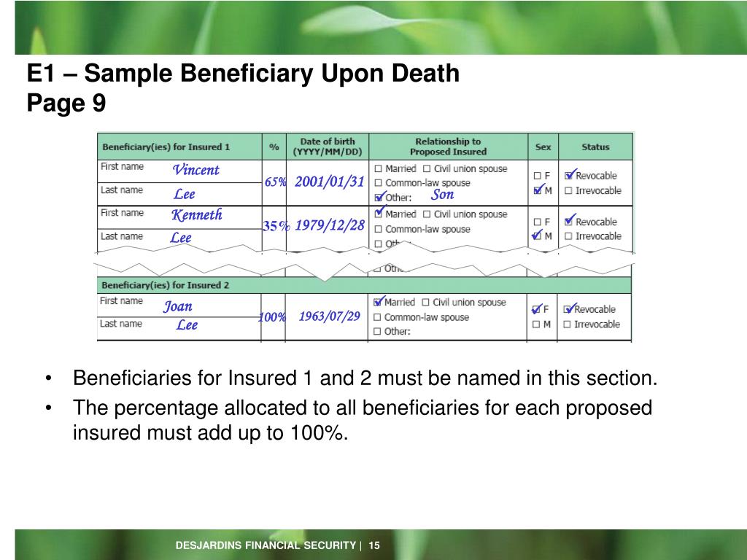Click the slide title E1 – Sample Beneficiary Upon Death
Viewport: 747px width, 560px height.
coord(243,74)
